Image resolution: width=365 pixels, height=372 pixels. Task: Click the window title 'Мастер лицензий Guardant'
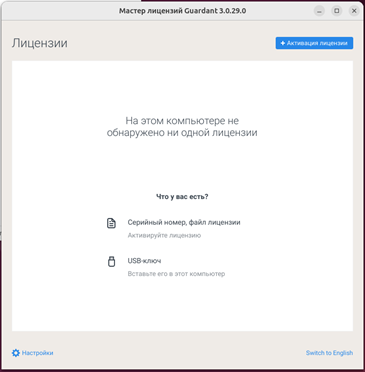point(183,11)
